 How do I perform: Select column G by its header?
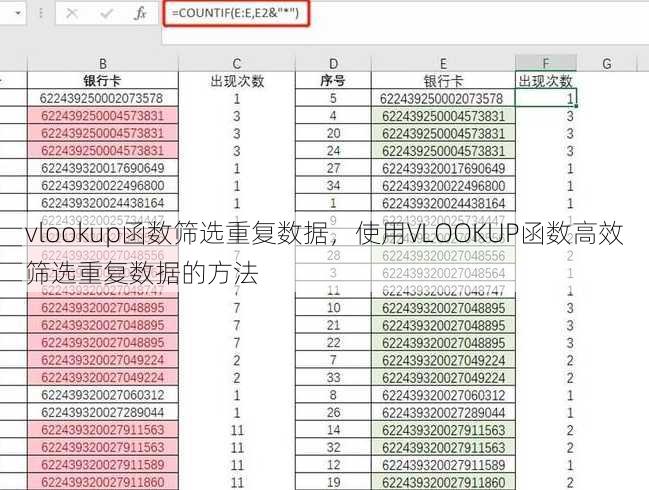[x=607, y=63]
